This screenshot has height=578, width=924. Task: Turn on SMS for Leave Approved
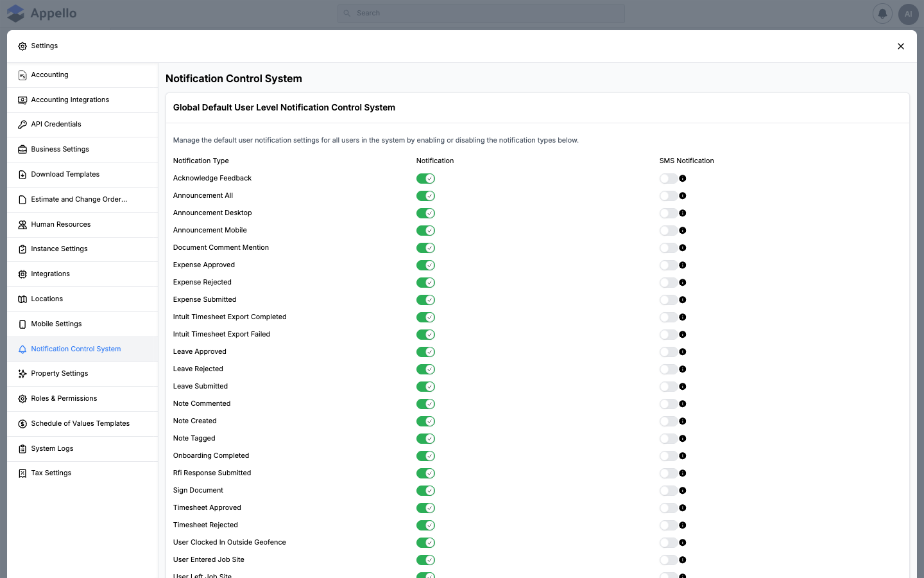(669, 352)
